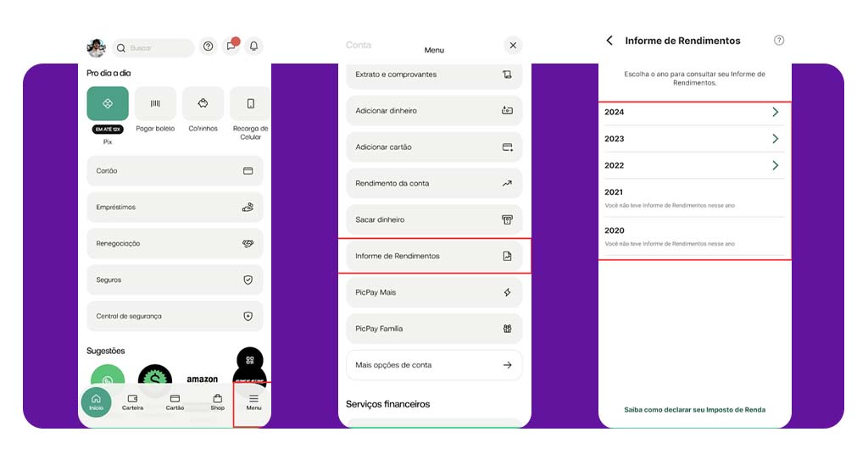
Task: Open the help question mark icon on home screen
Action: click(209, 47)
